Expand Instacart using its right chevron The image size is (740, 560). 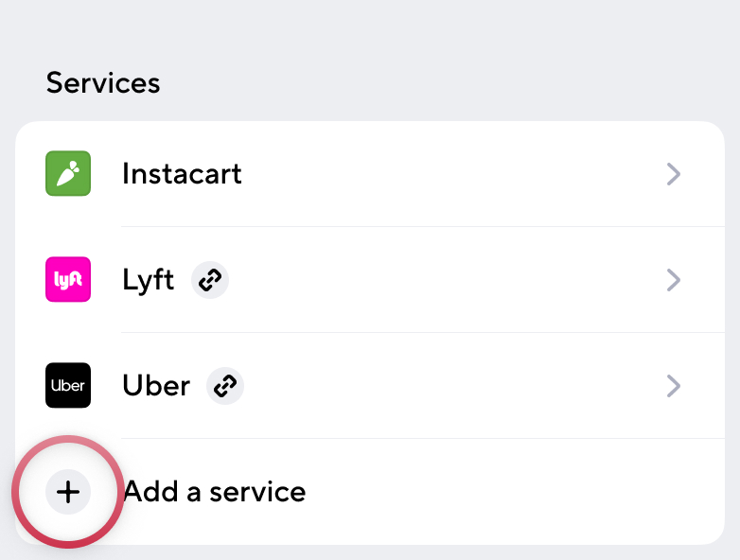pos(674,174)
